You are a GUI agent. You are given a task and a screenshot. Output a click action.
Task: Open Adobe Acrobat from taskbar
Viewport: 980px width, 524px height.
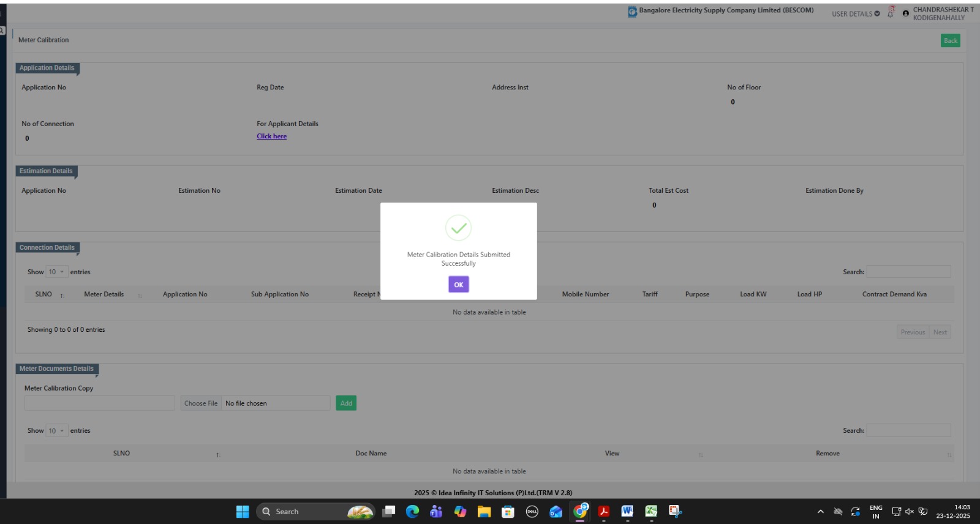point(604,512)
